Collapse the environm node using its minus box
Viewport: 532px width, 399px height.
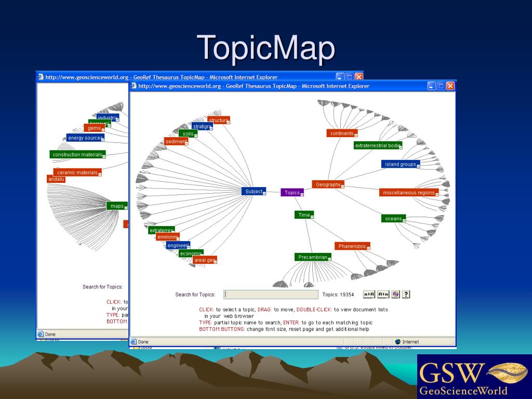pyautogui.click(x=178, y=238)
